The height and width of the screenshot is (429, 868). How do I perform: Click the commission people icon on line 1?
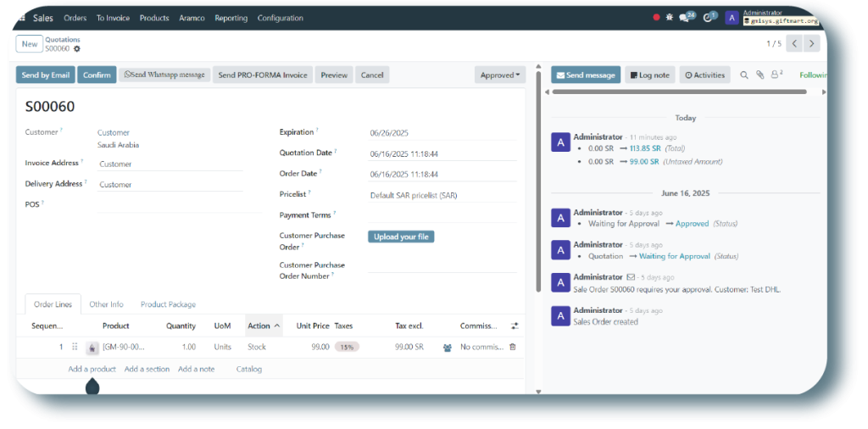click(448, 348)
